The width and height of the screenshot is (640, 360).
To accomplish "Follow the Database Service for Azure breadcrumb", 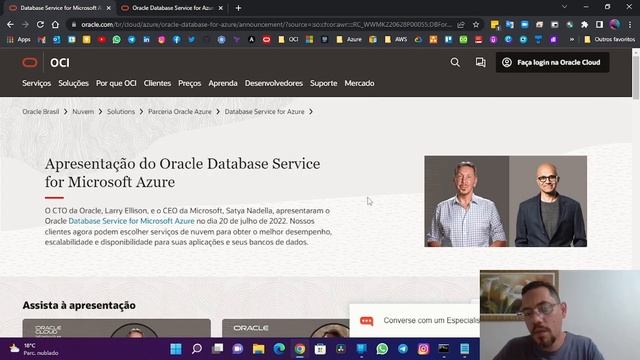I will pos(264,111).
